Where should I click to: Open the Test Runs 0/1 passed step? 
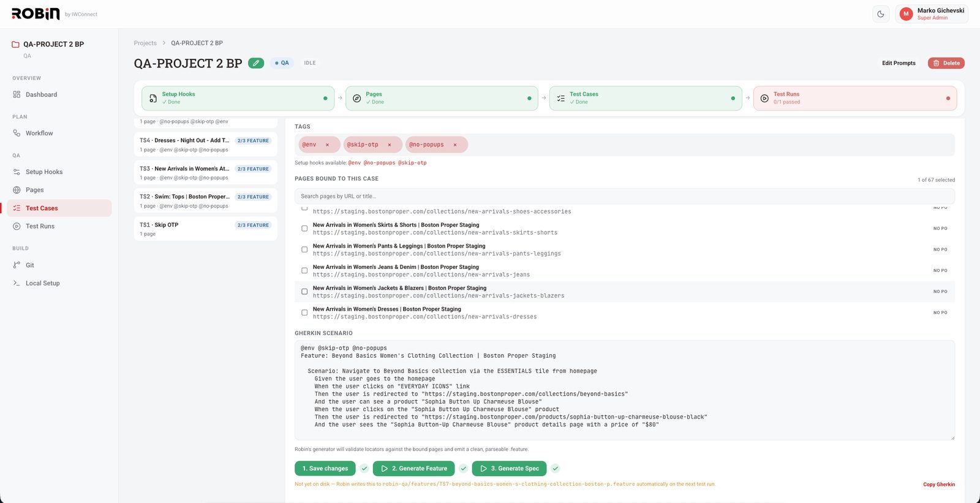tap(855, 98)
